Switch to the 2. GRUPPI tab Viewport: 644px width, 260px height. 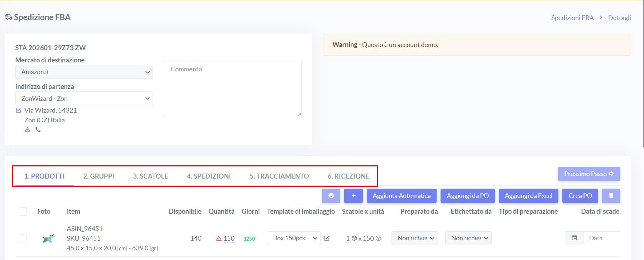click(98, 176)
